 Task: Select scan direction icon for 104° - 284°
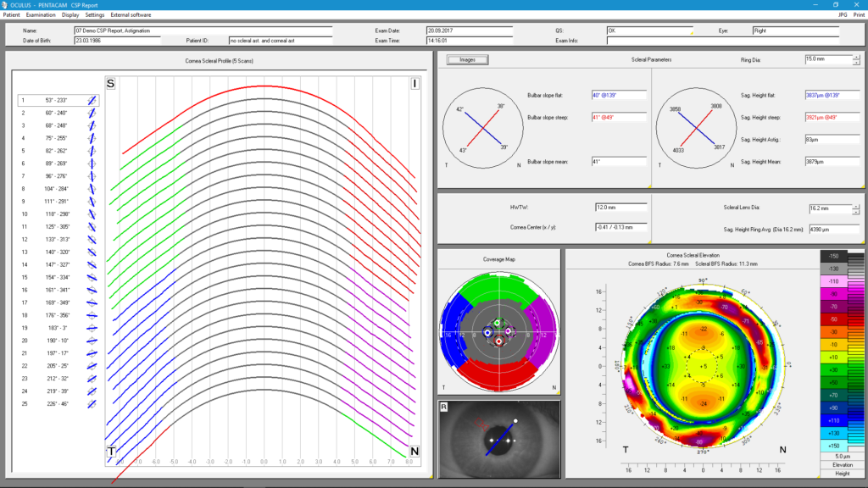click(92, 189)
